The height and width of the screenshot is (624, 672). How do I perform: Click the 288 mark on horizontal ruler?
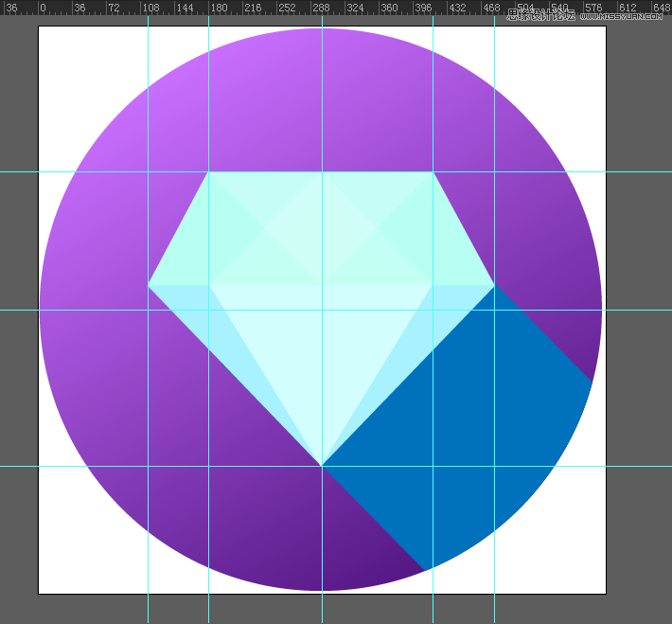322,8
